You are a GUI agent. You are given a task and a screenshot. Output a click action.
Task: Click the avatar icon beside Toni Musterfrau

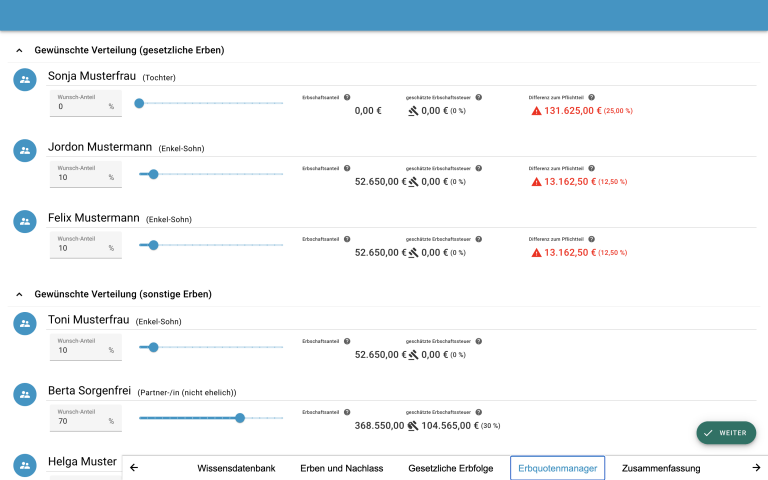point(25,323)
